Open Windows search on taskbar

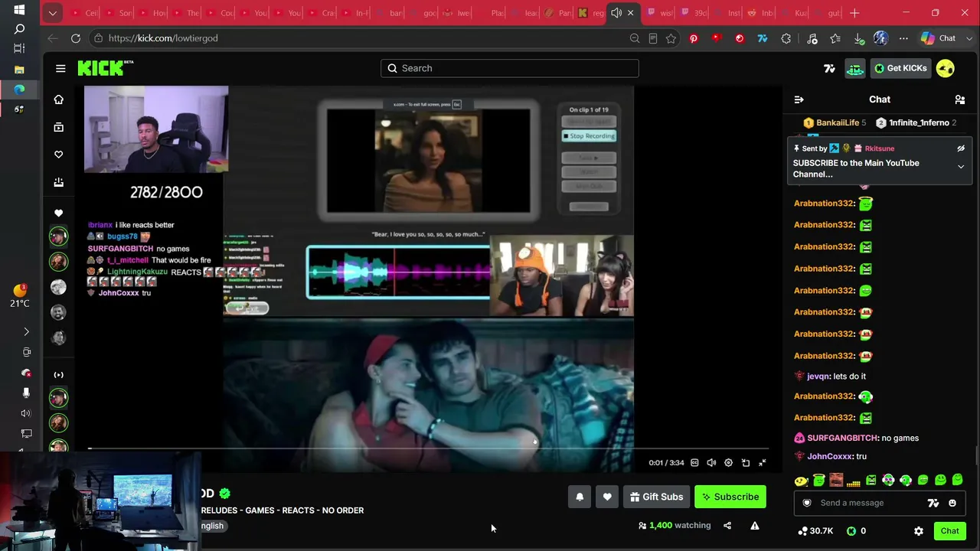(19, 28)
